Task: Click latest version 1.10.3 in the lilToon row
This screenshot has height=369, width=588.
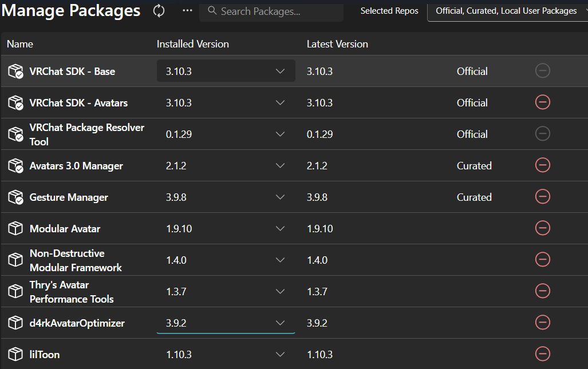Action: tap(319, 355)
